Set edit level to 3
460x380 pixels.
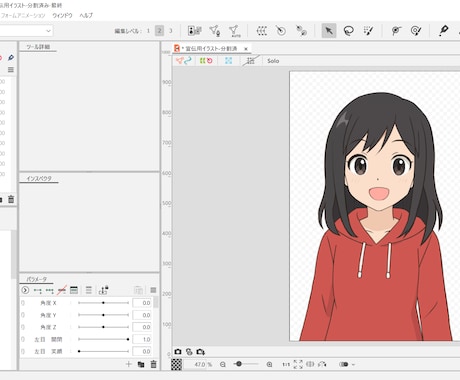[170, 31]
